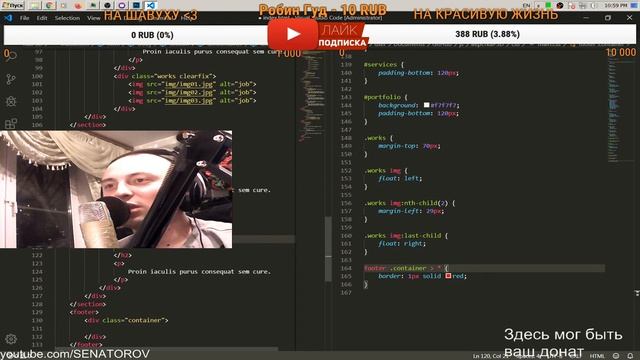Open the Edit menu
Image resolution: width=640 pixels, height=360 pixels.
[x=42, y=18]
